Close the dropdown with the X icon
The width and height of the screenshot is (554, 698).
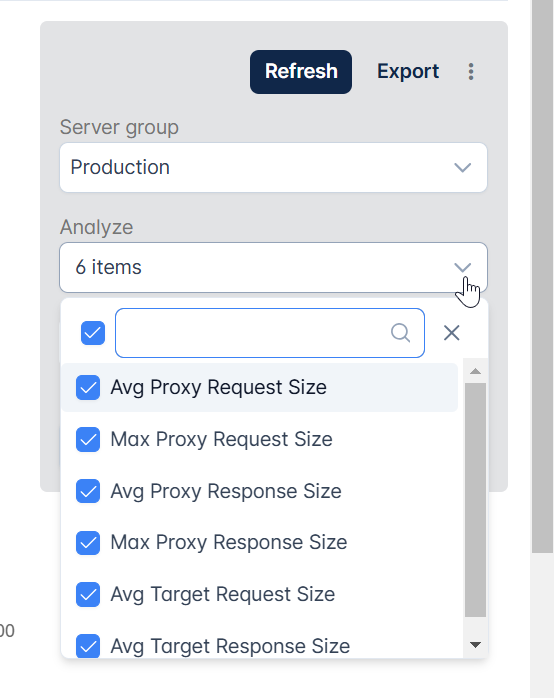452,333
